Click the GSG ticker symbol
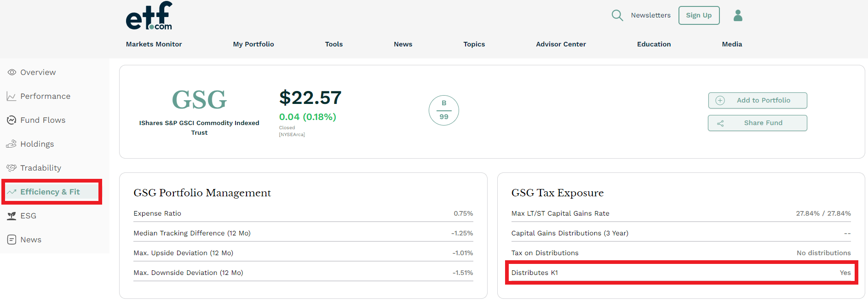The height and width of the screenshot is (303, 868). click(x=199, y=100)
